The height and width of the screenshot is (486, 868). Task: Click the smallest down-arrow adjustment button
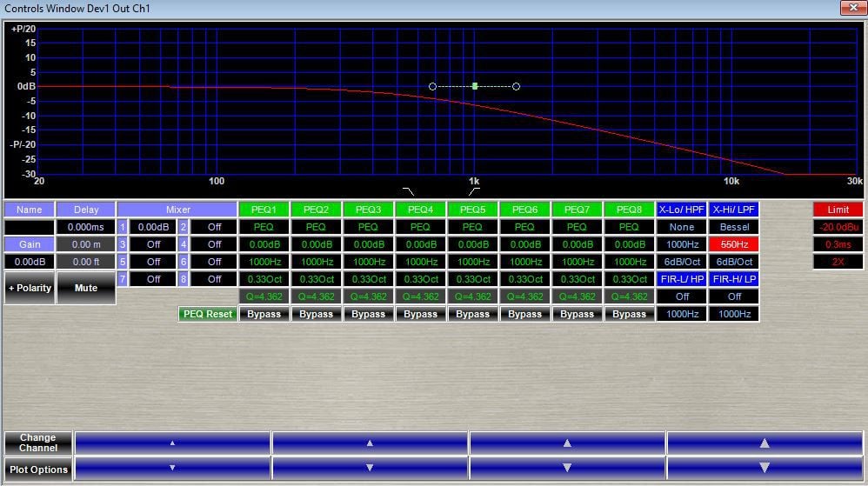[x=172, y=469]
